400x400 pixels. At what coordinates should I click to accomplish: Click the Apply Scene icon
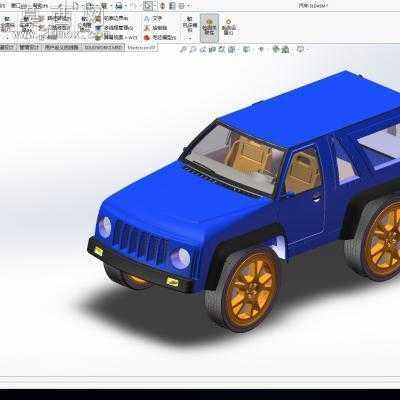click(x=285, y=50)
